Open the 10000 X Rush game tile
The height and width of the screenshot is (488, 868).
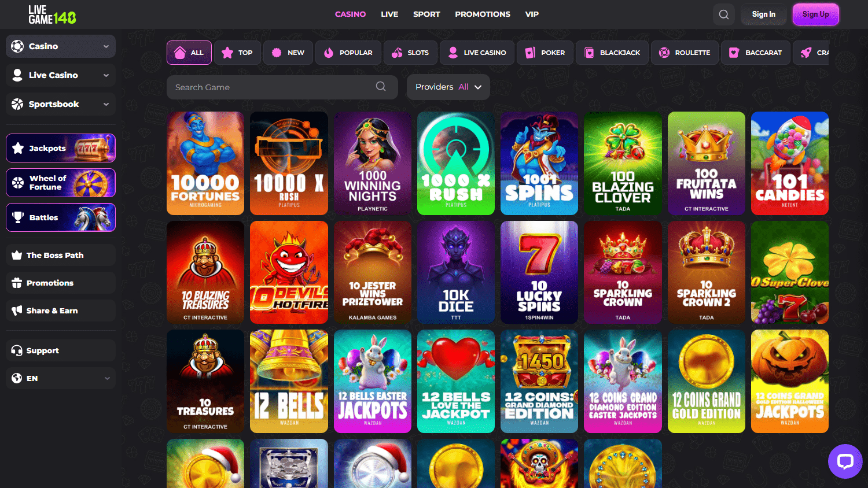click(289, 163)
